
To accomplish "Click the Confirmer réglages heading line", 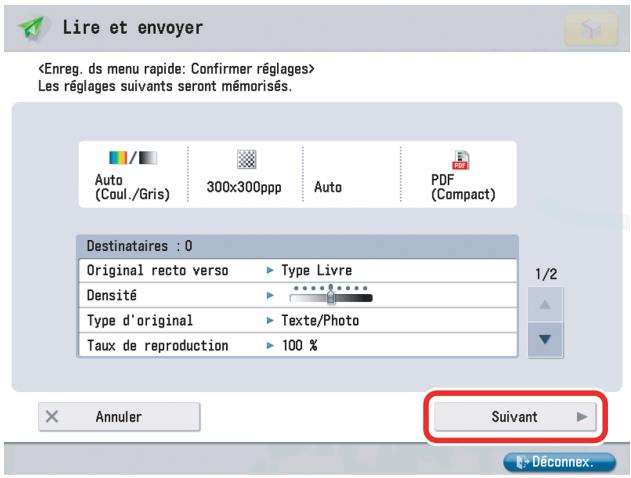I will (x=176, y=69).
